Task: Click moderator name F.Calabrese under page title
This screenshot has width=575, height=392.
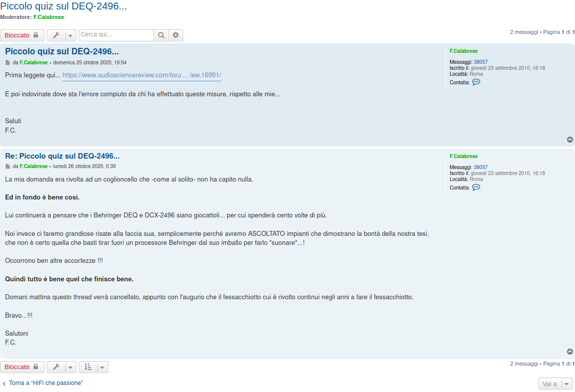Action: coord(48,17)
